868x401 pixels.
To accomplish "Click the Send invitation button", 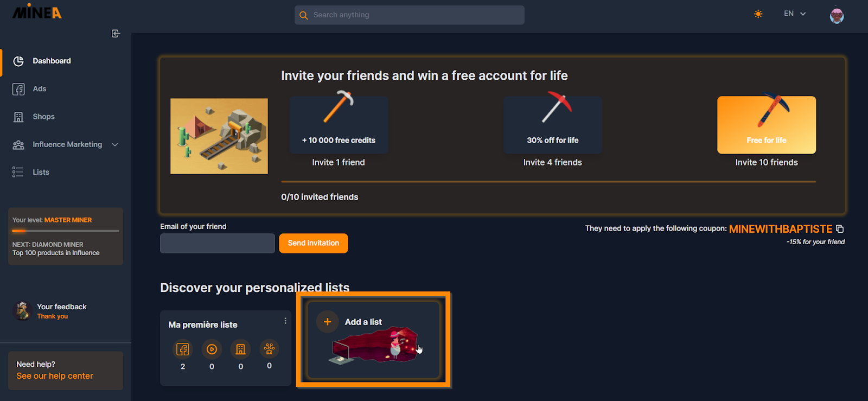I will point(314,243).
